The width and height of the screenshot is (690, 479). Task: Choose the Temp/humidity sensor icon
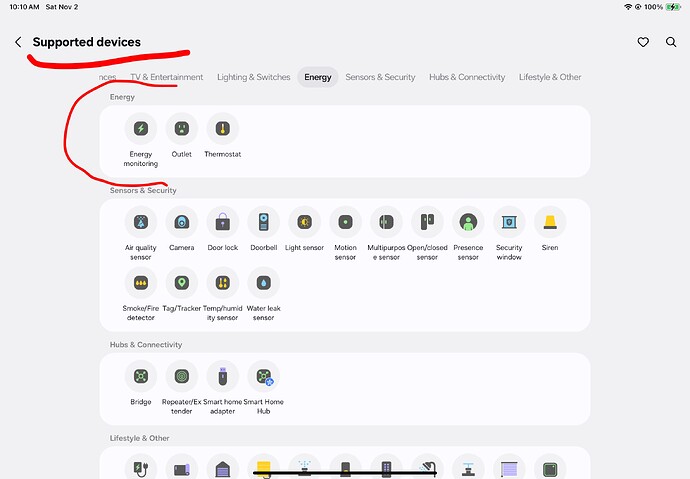tap(223, 283)
